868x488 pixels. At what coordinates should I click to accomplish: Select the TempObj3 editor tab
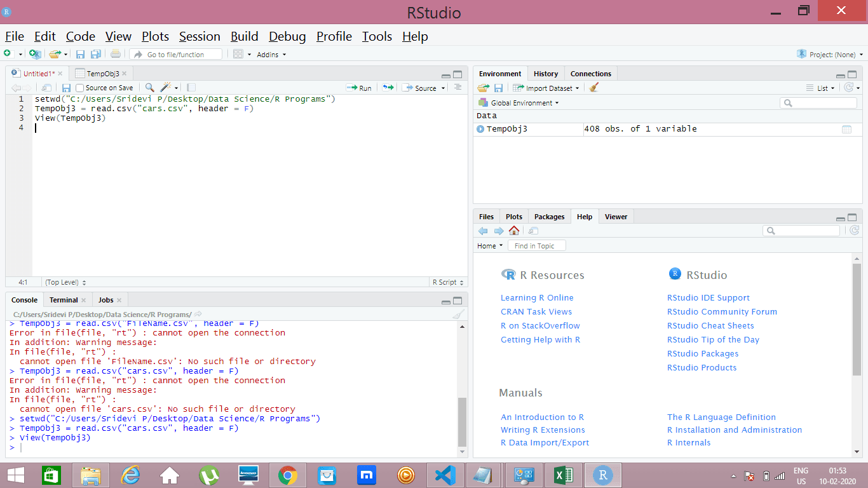click(102, 74)
